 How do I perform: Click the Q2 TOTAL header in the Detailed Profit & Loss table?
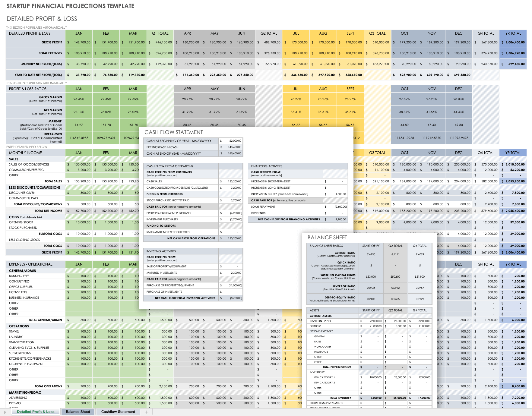tap(269, 33)
